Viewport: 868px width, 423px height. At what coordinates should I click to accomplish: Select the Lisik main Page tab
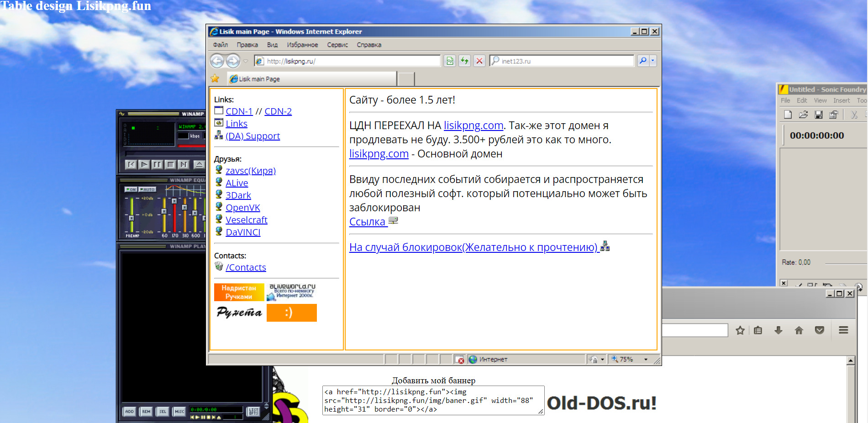[x=312, y=79]
